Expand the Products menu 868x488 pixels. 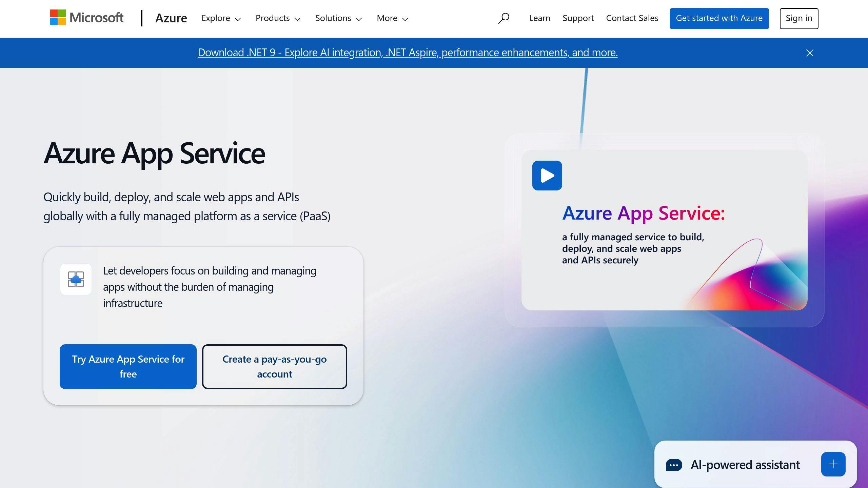coord(278,18)
